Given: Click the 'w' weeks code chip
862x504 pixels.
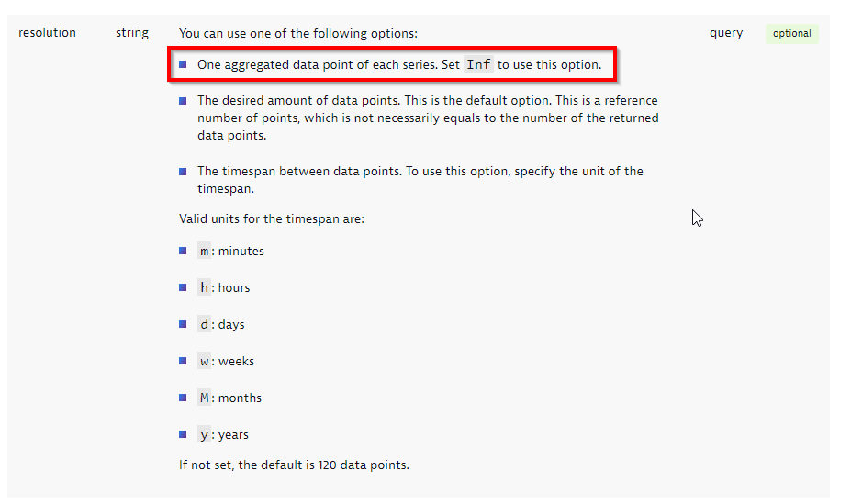Looking at the screenshot, I should (205, 362).
